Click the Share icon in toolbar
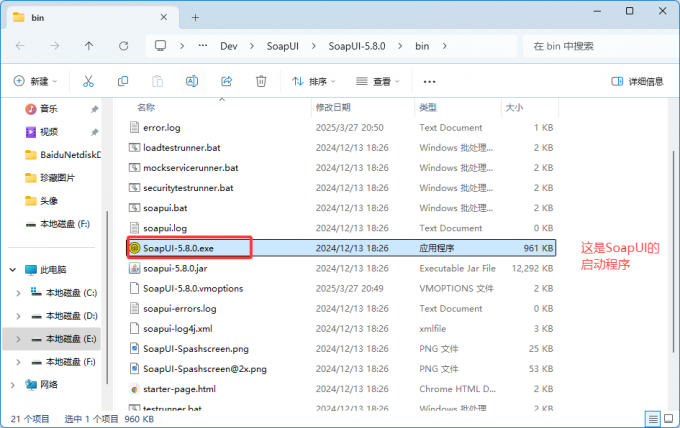This screenshot has width=680, height=428. pos(226,81)
